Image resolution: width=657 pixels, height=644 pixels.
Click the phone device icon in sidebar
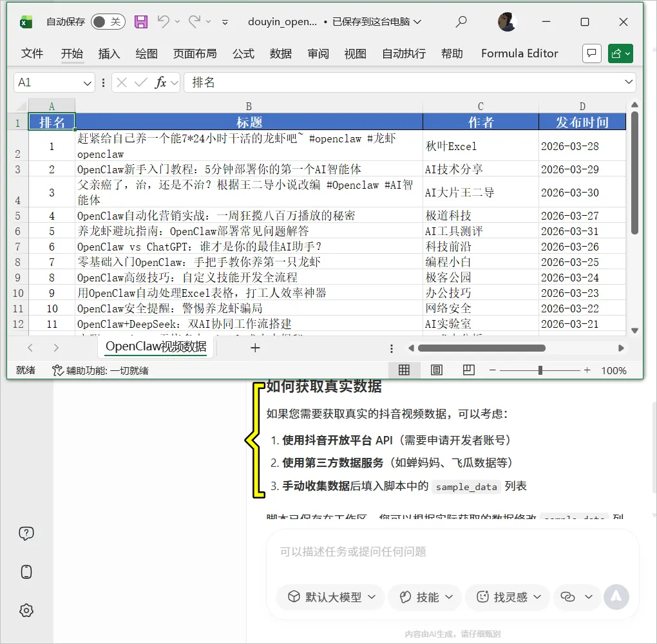pyautogui.click(x=26, y=572)
